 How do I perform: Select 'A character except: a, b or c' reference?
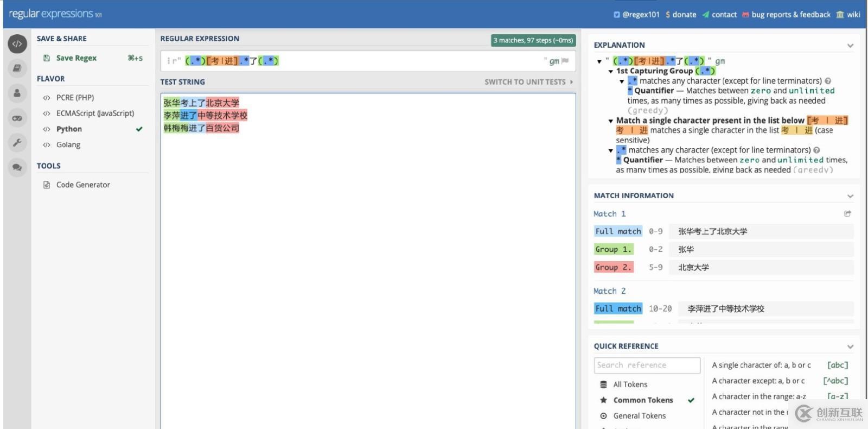(780, 381)
